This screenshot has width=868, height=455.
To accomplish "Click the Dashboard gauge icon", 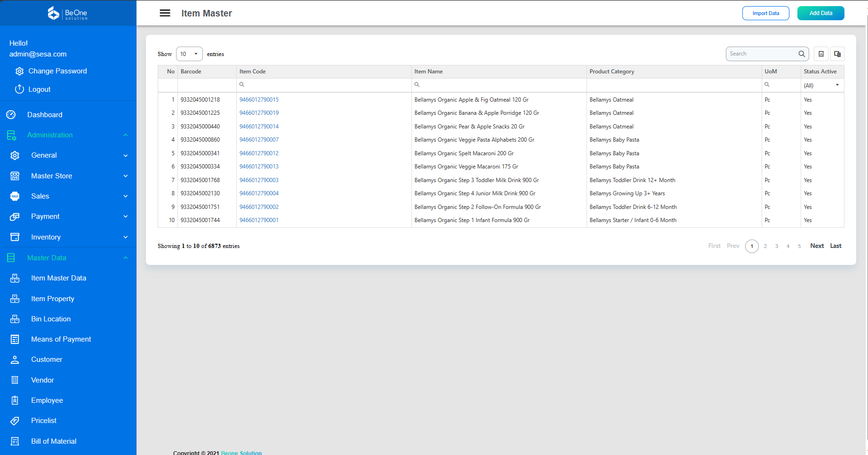I will (11, 114).
